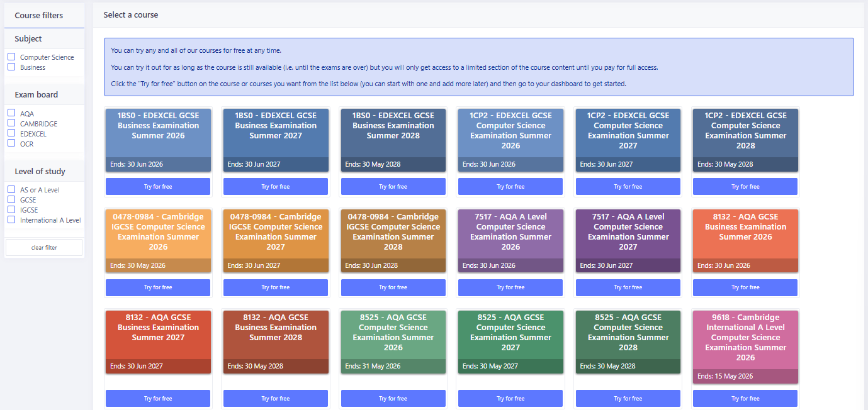Toggle the EDEXCEL exam board checkbox

click(11, 133)
